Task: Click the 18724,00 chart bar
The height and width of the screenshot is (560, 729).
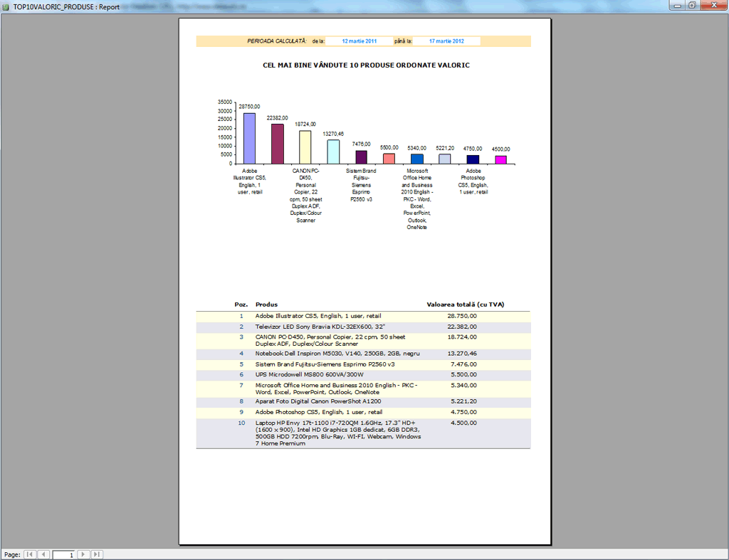Action: [x=305, y=147]
